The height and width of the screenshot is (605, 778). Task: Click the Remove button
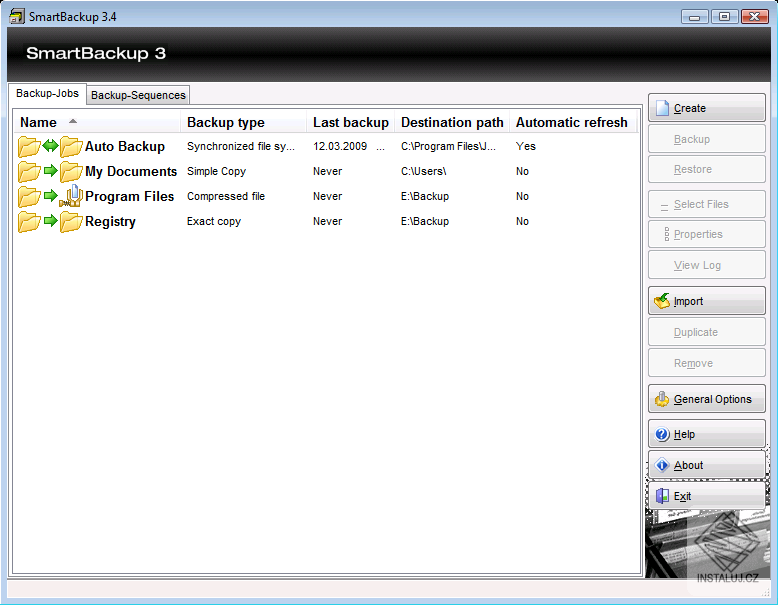coord(707,363)
